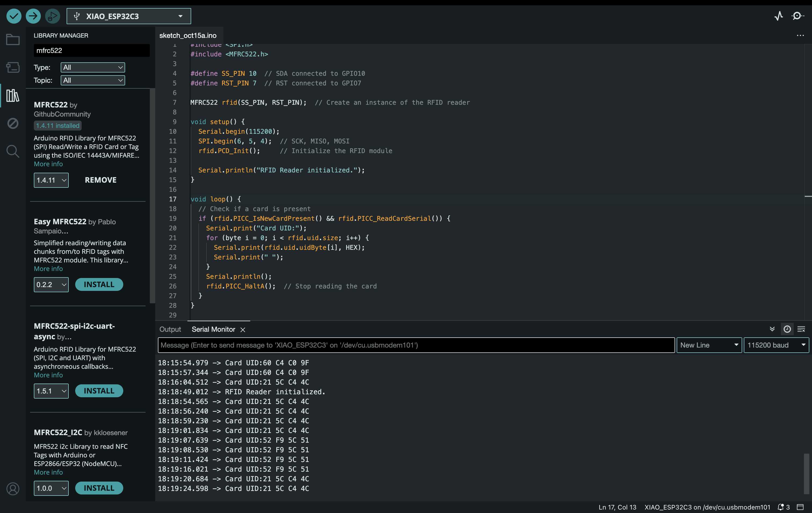This screenshot has height=513, width=812.
Task: Open the MFRC522-spi-i2c-uart-async version 1.5.1 dropdown
Action: (x=51, y=391)
